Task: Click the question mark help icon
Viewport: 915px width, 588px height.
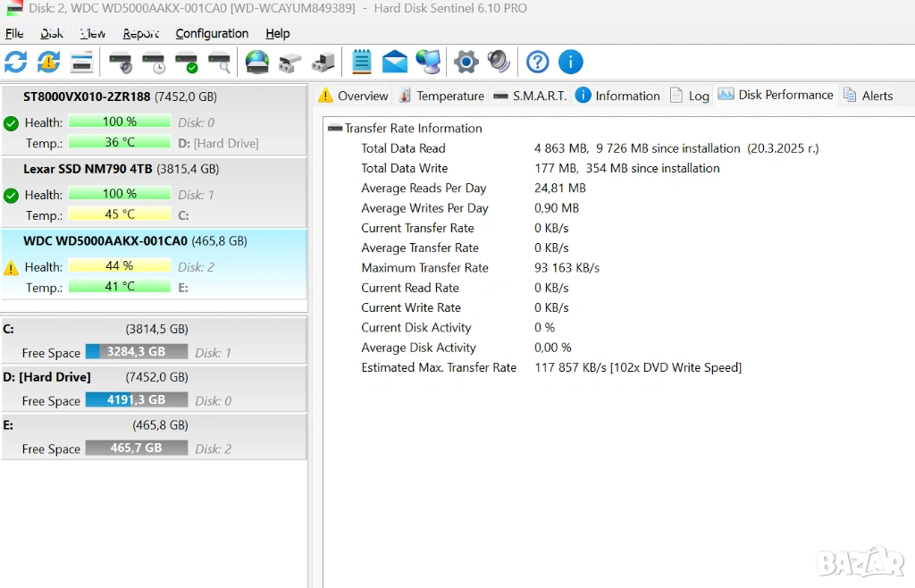Action: click(537, 62)
